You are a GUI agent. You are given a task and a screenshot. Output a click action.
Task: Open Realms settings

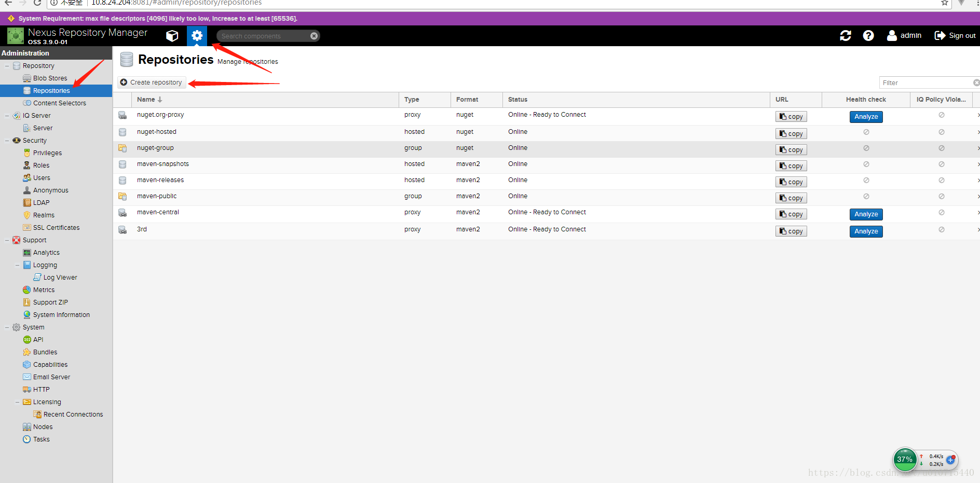click(44, 215)
